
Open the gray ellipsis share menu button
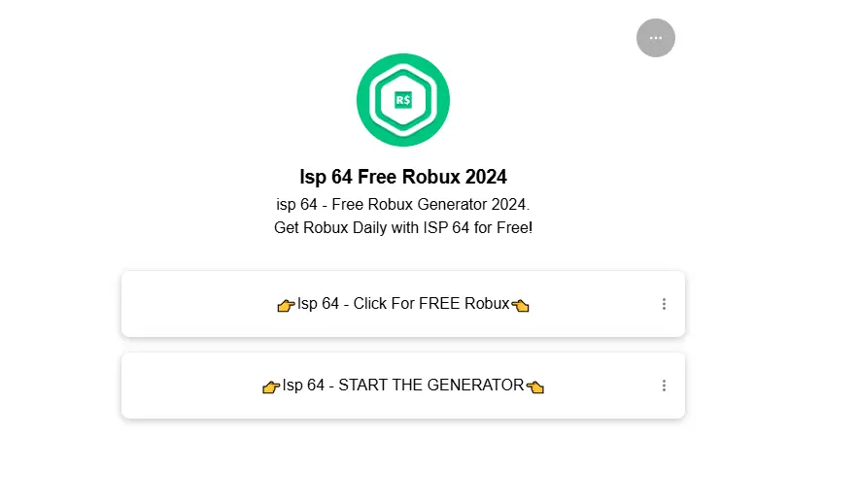(x=655, y=38)
